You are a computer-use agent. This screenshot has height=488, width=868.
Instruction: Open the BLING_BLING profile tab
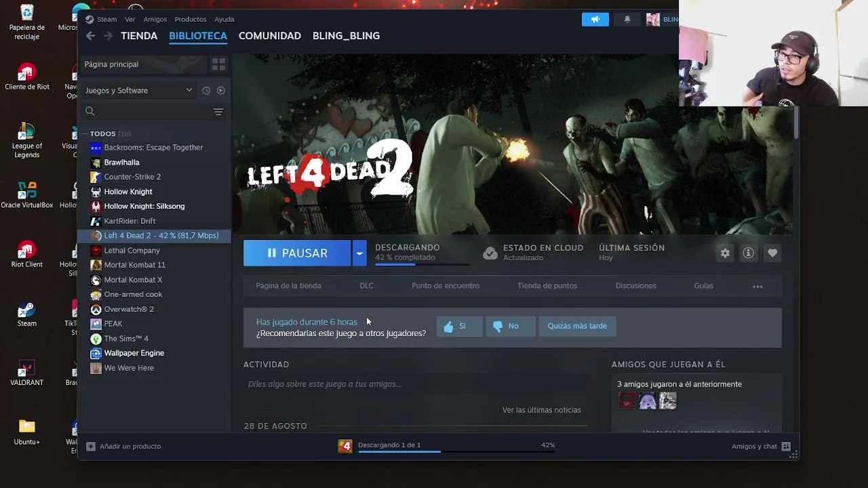(346, 36)
